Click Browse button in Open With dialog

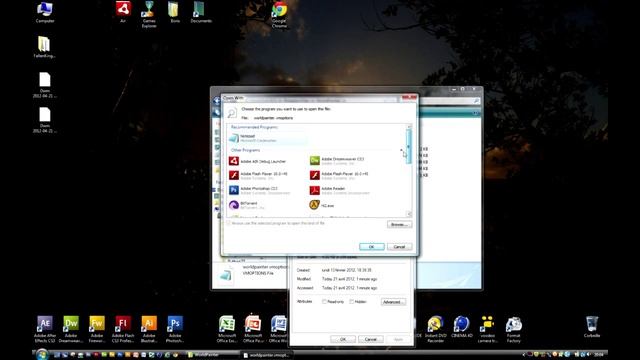coord(399,224)
